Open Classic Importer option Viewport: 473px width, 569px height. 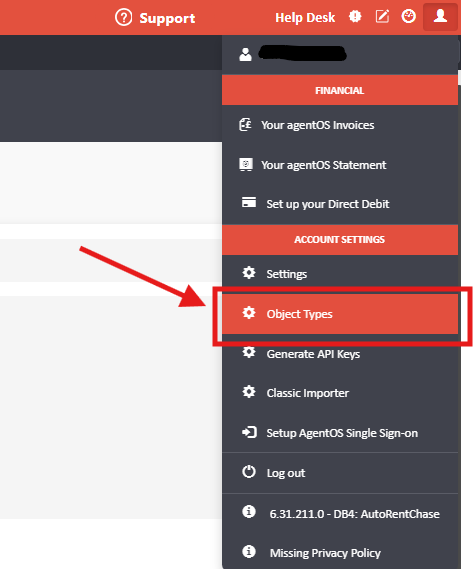[x=340, y=393]
